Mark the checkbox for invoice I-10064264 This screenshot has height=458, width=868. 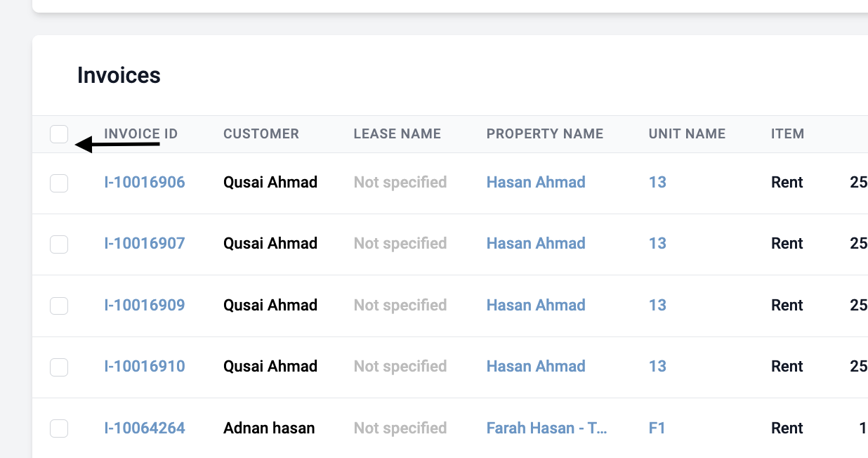(x=59, y=428)
